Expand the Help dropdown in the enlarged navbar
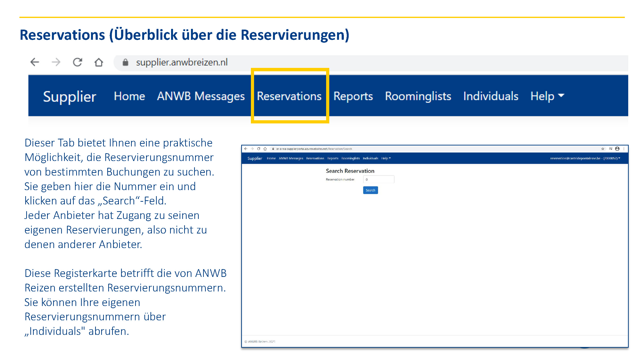644x362 pixels. click(x=547, y=97)
